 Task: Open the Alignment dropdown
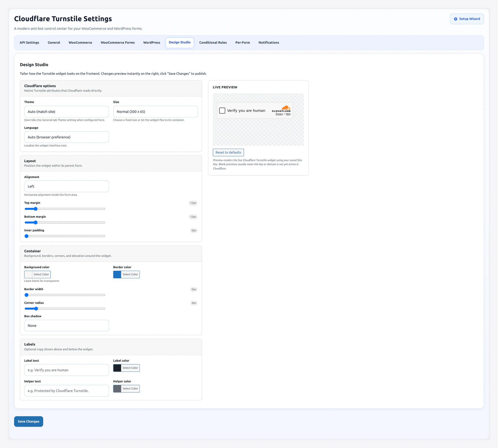pyautogui.click(x=67, y=186)
